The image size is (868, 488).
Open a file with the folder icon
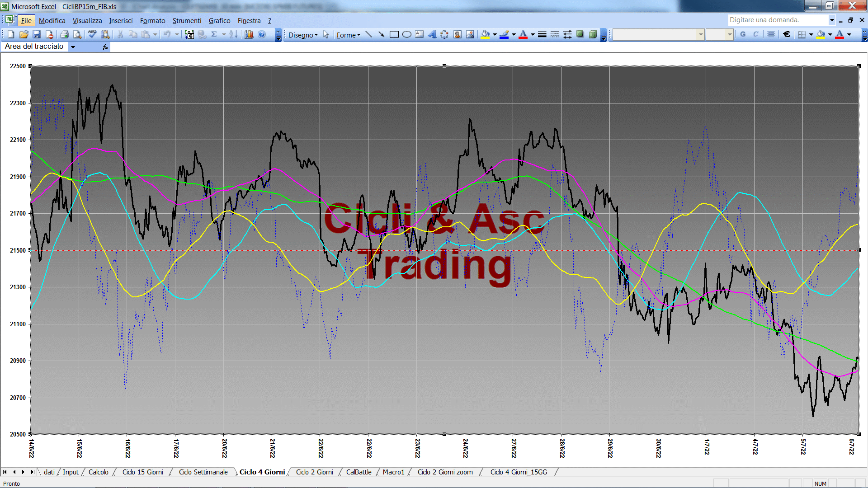pos(24,35)
